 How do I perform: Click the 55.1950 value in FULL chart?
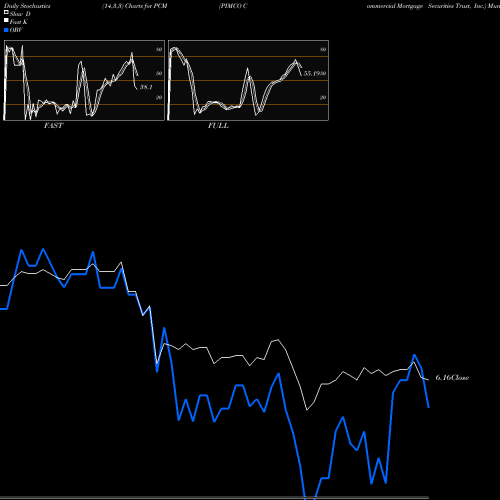315,73
